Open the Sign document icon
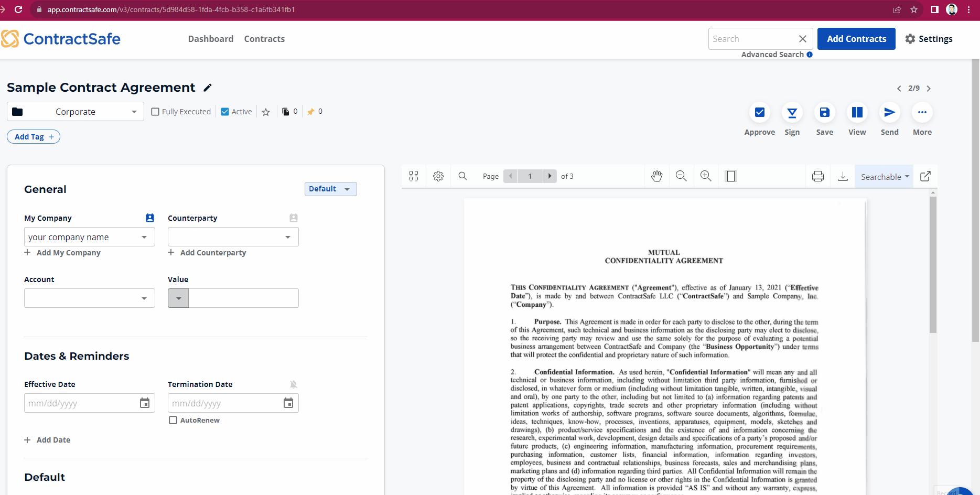980x495 pixels. (792, 112)
